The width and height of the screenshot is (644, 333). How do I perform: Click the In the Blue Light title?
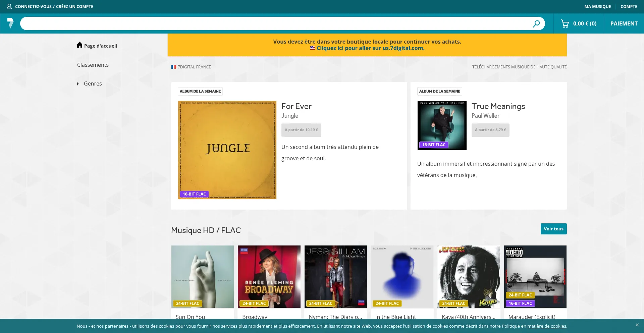tap(395, 317)
